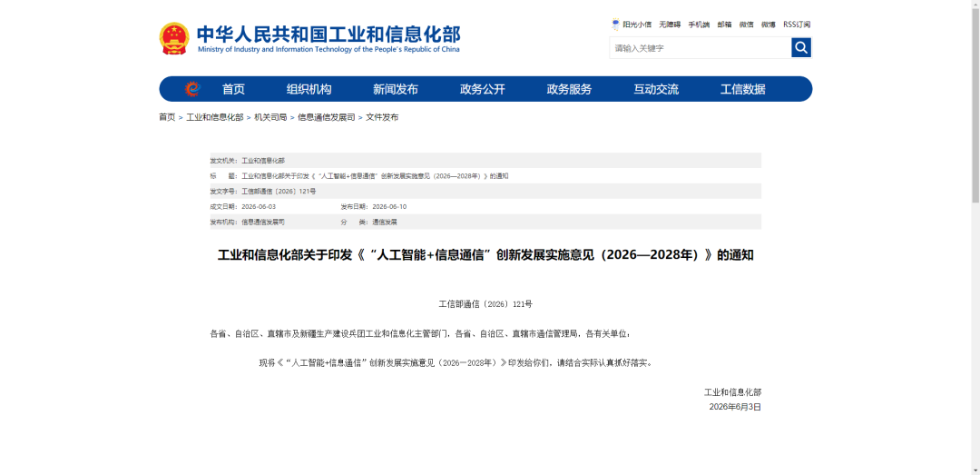Click 发文机关 value 工业和信息化部

pyautogui.click(x=263, y=161)
